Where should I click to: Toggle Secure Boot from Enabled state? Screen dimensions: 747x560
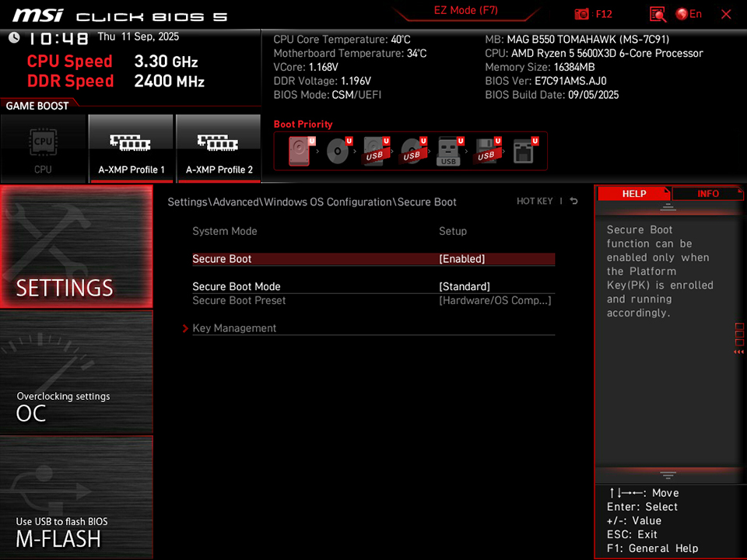(x=373, y=258)
